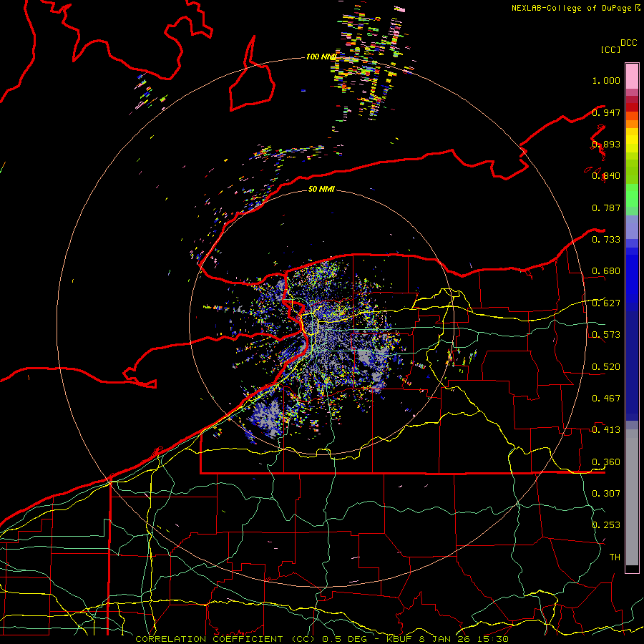
Task: Select the 0.467 legend value
Action: point(606,398)
